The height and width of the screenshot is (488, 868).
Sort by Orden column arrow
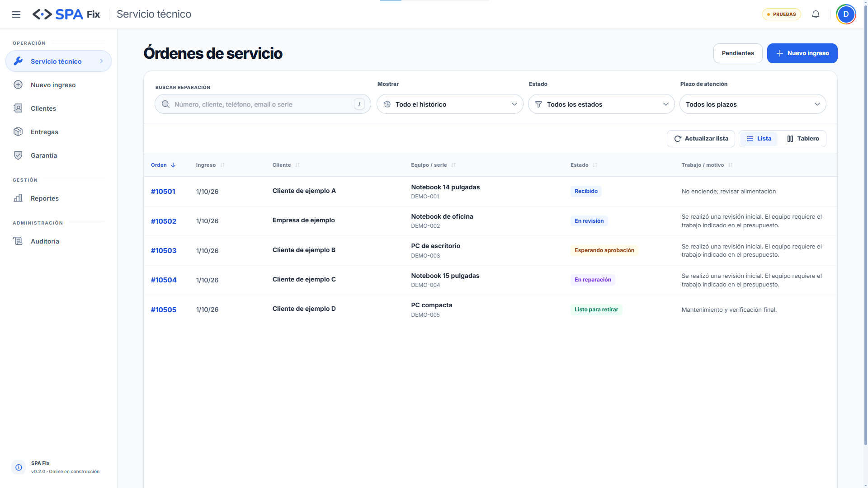(x=173, y=165)
